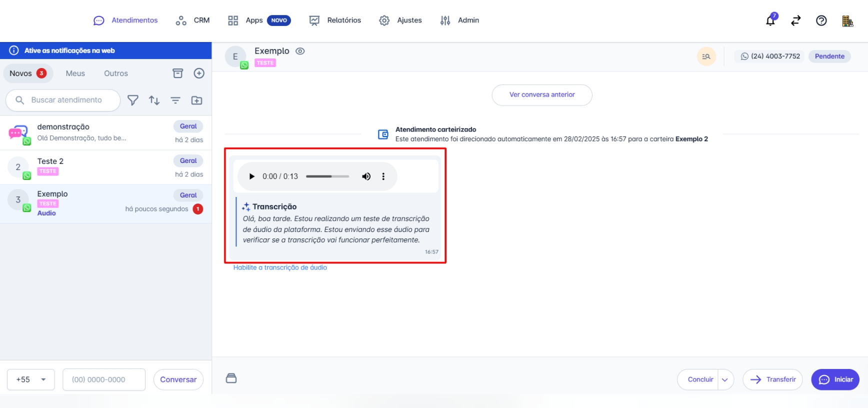This screenshot has width=868, height=408.
Task: Toggle the eye icon next to Exemplo
Action: point(300,51)
